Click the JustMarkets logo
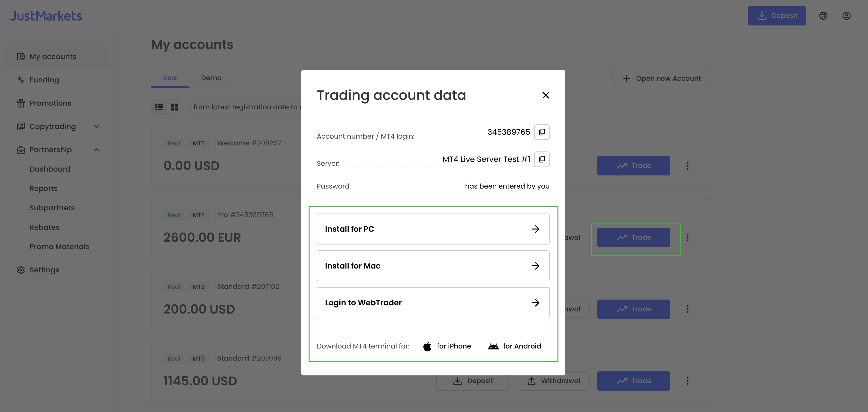The width and height of the screenshot is (868, 412). (46, 16)
